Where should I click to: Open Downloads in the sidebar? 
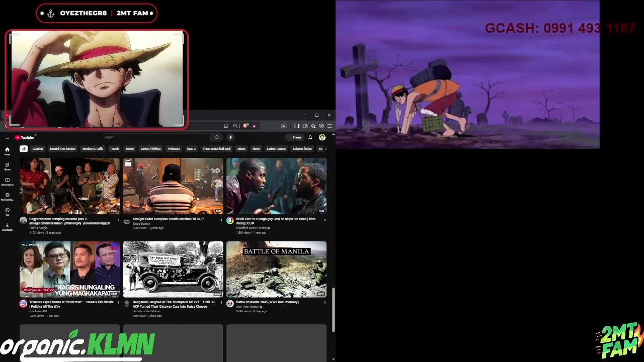tap(7, 227)
